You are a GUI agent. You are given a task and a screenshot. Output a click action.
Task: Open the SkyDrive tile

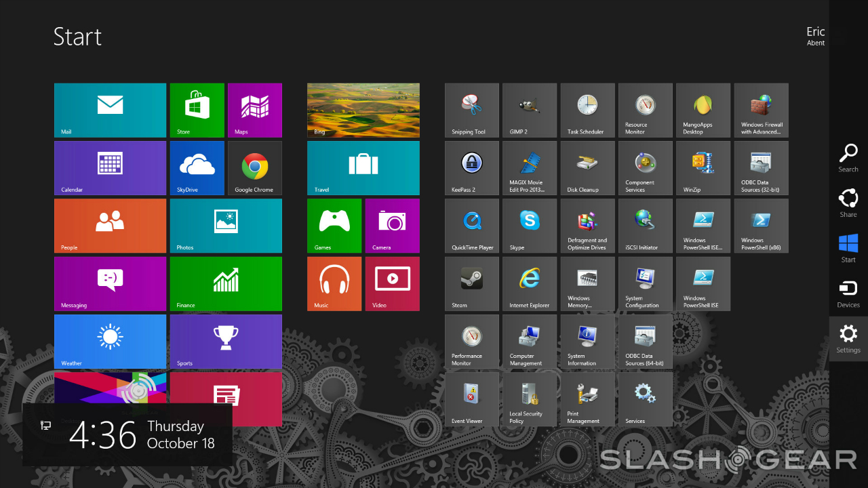click(197, 167)
